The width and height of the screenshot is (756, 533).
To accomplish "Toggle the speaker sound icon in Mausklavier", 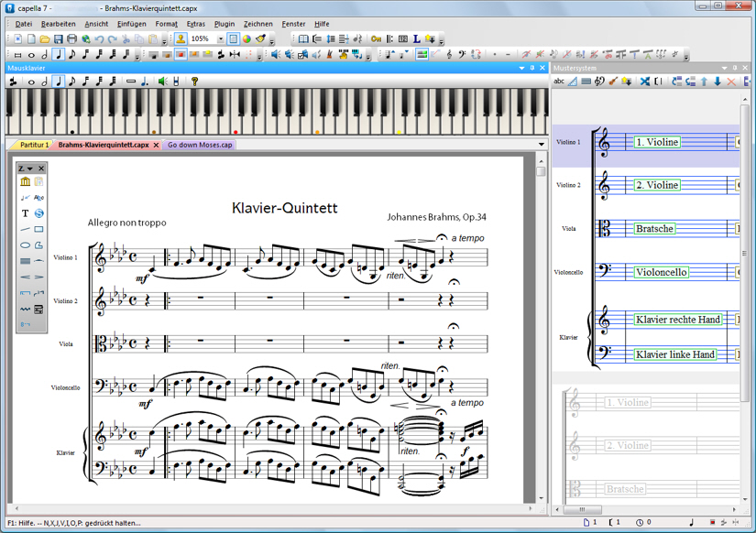I will pos(162,82).
